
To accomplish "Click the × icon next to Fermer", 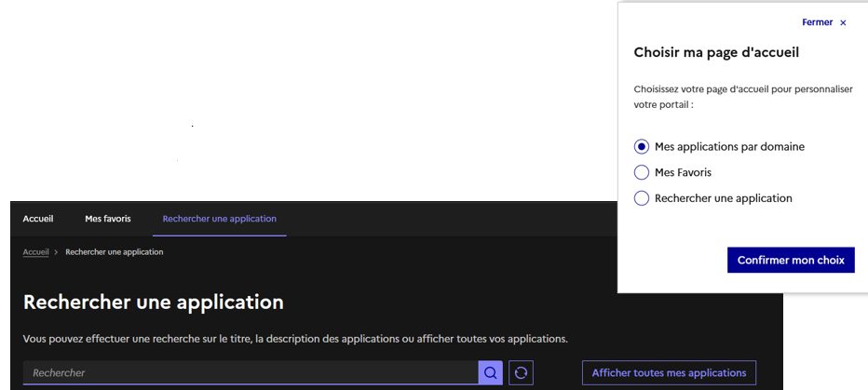I will (x=844, y=22).
